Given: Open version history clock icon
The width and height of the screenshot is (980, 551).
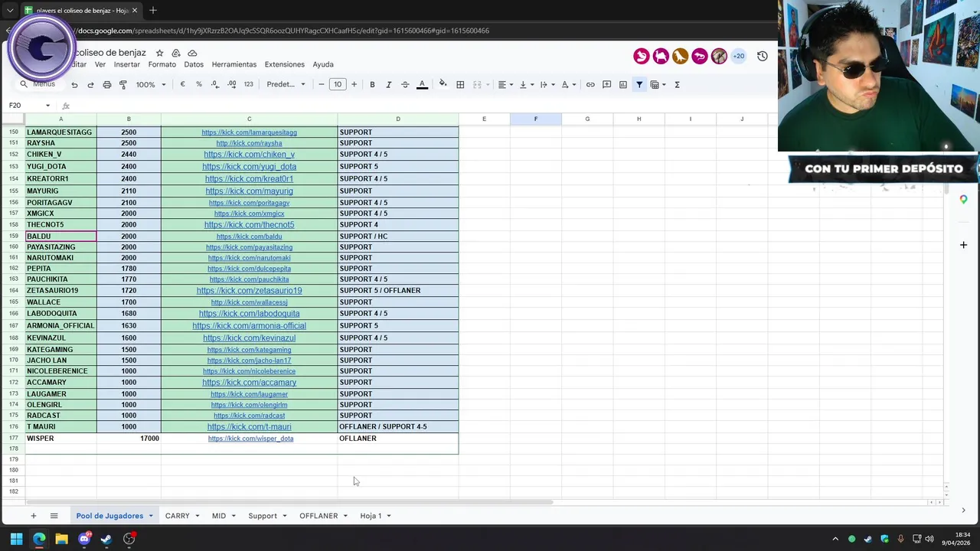Looking at the screenshot, I should 763,56.
